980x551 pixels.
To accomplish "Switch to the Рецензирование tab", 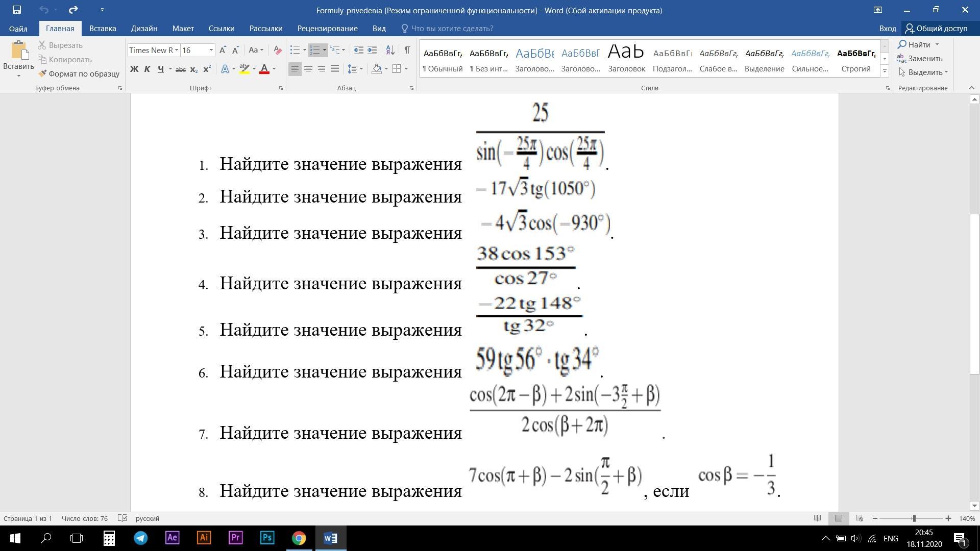I will [x=327, y=29].
